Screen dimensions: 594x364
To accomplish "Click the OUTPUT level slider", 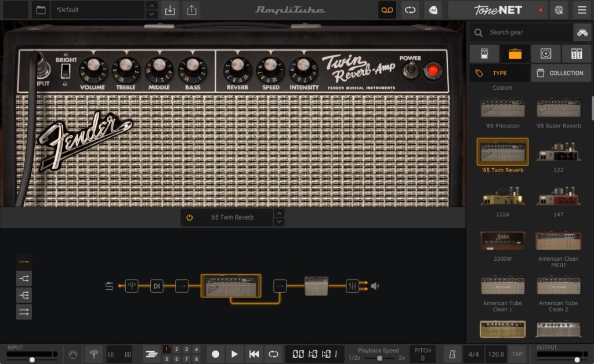I will pos(562,359).
